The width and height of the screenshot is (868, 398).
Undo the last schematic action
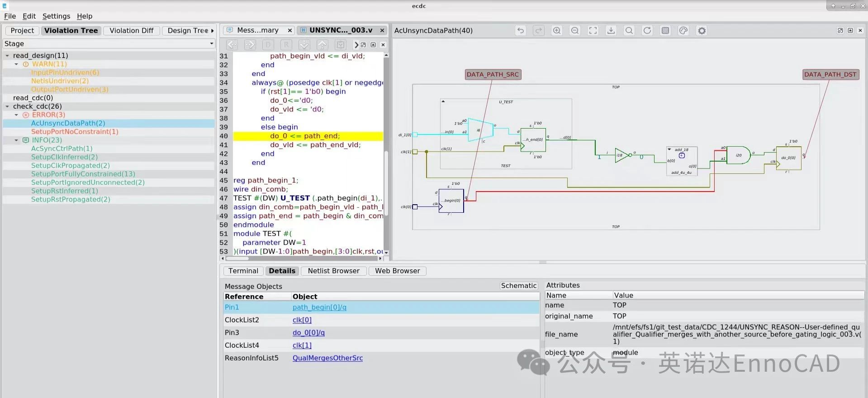tap(521, 31)
